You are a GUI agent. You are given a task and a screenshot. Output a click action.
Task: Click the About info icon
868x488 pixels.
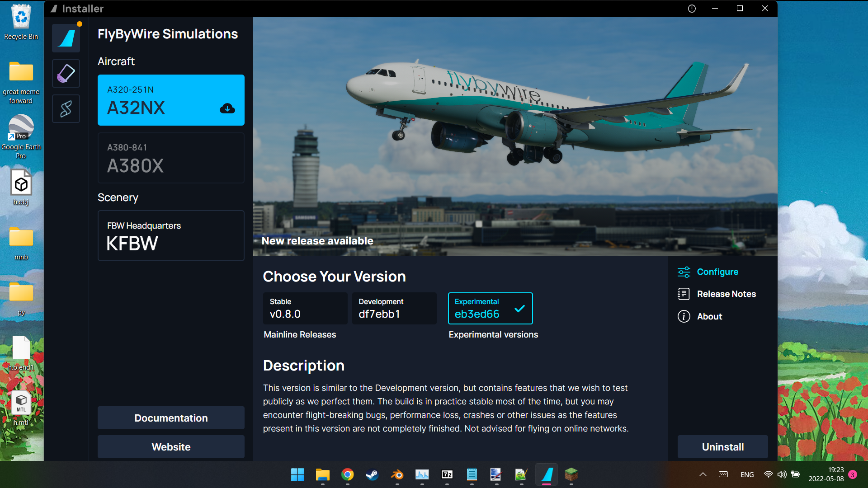[x=684, y=316]
